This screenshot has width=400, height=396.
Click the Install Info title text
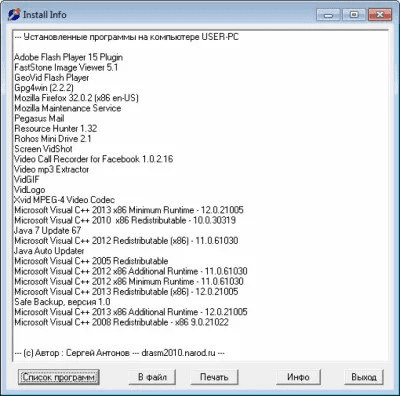coord(45,15)
